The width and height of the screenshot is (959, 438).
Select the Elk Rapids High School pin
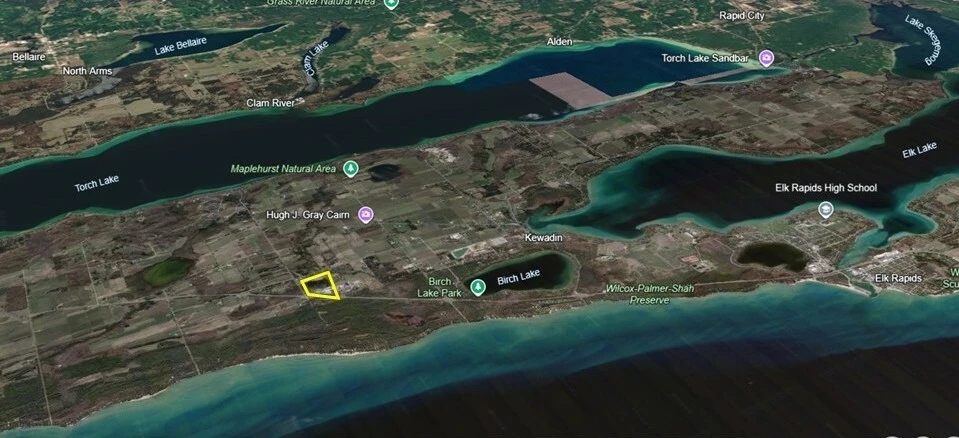pyautogui.click(x=826, y=210)
